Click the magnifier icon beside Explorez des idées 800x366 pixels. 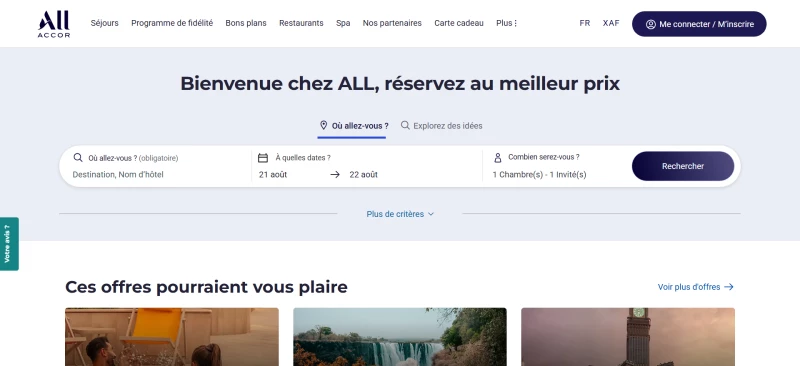click(405, 125)
